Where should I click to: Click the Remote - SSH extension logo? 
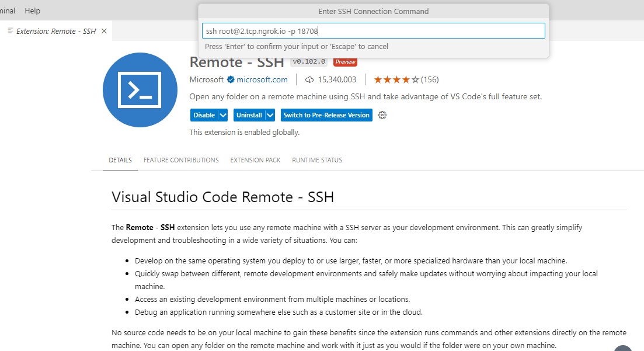(x=140, y=89)
